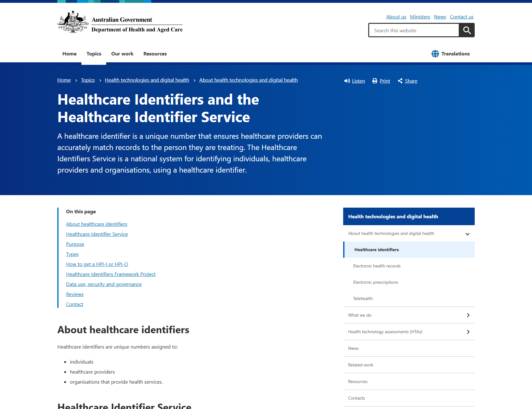This screenshot has height=409, width=532.
Task: Select Electronic prescriptions in the sidebar
Action: pos(375,282)
